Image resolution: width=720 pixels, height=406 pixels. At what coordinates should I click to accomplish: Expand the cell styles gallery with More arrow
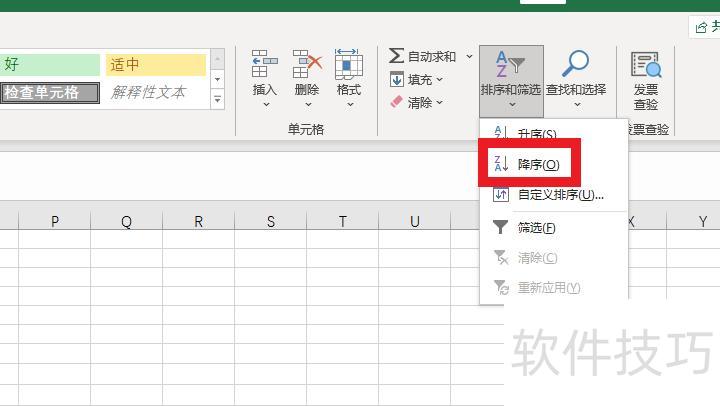[x=218, y=99]
